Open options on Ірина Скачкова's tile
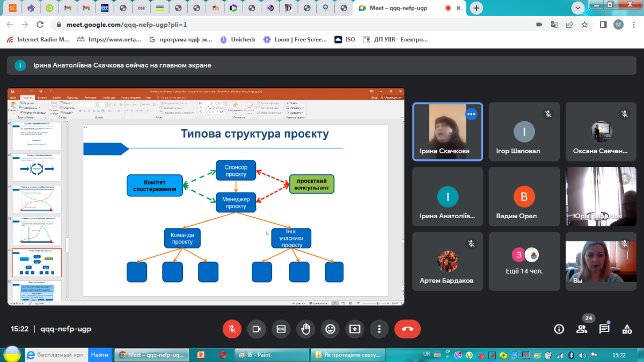The image size is (644, 362). (x=471, y=114)
